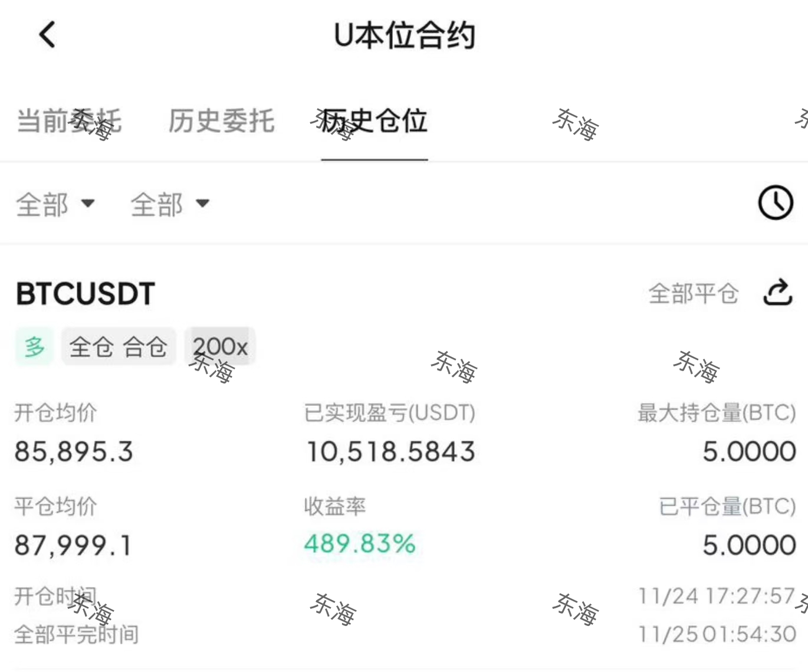Switch to the 历史委托 tab

tap(221, 121)
